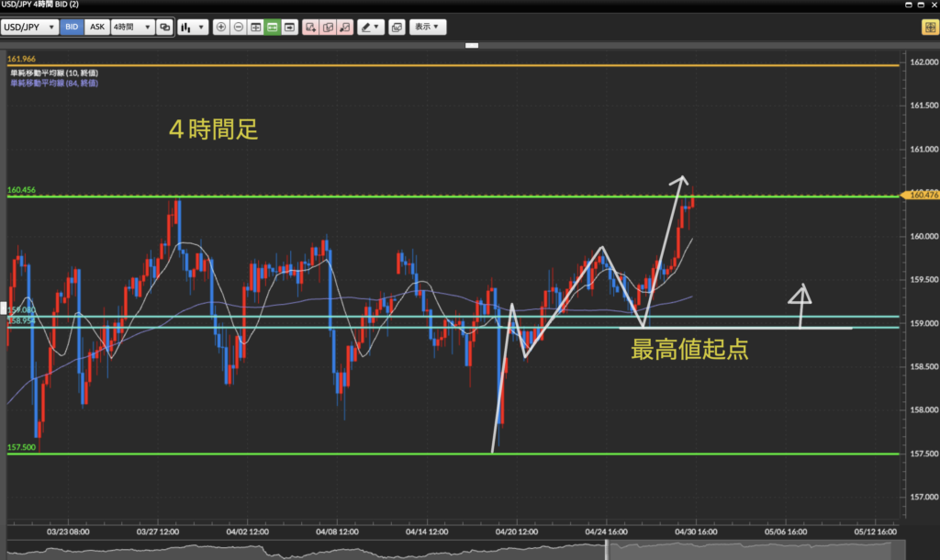
Task: Open the USD/JPY currency pair dropdown
Action: (29, 28)
